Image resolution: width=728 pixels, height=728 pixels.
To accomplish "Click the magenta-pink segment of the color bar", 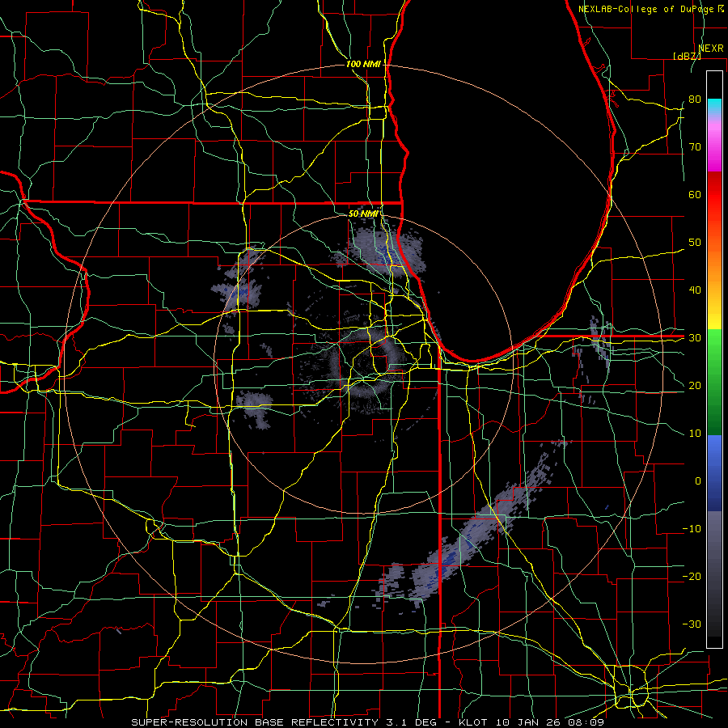I will (714, 144).
